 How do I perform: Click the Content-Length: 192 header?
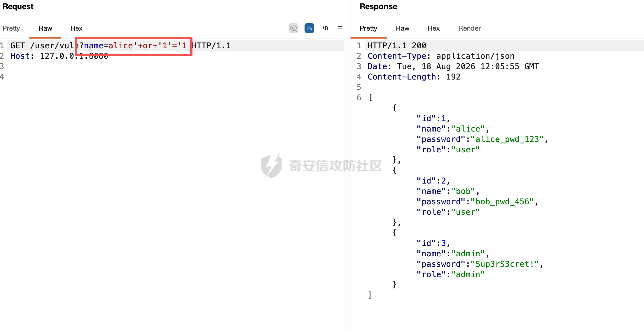[x=414, y=77]
